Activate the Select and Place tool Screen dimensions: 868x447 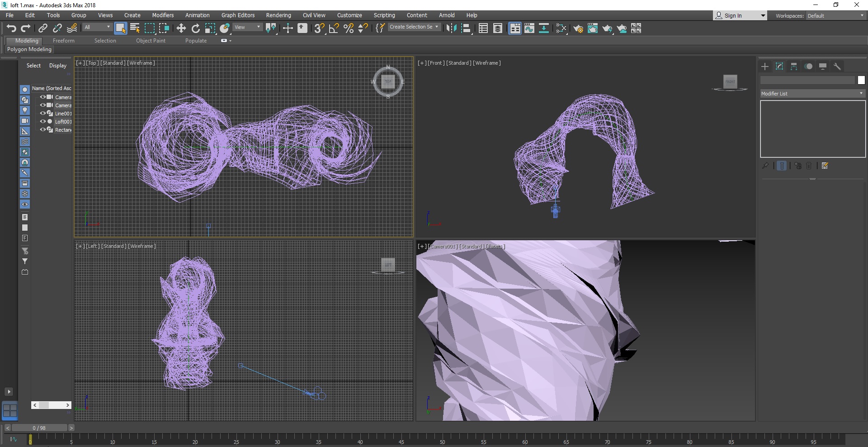click(x=225, y=29)
